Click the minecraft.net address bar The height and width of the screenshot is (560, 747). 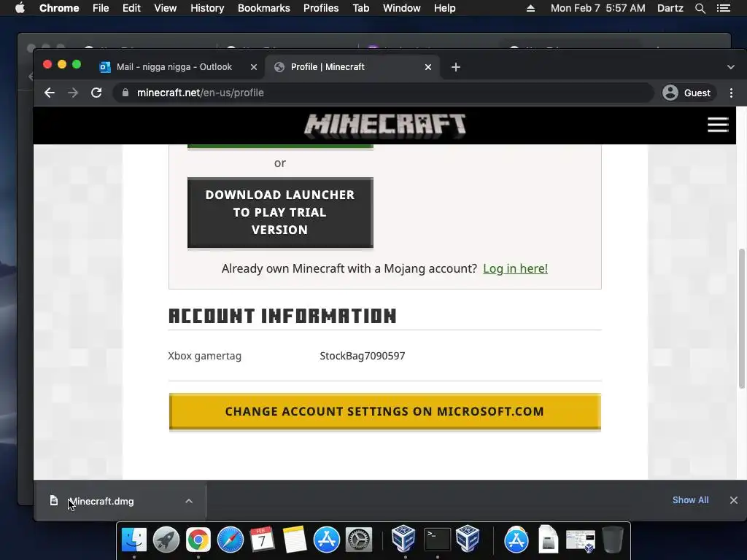[382, 93]
